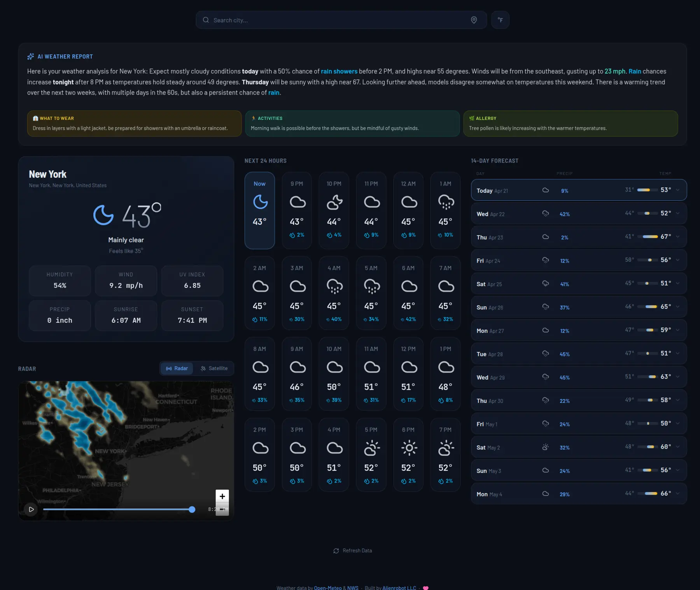Expand the Sat Apr 25 forecast row
Viewport: 700px width, 590px height.
(579, 284)
